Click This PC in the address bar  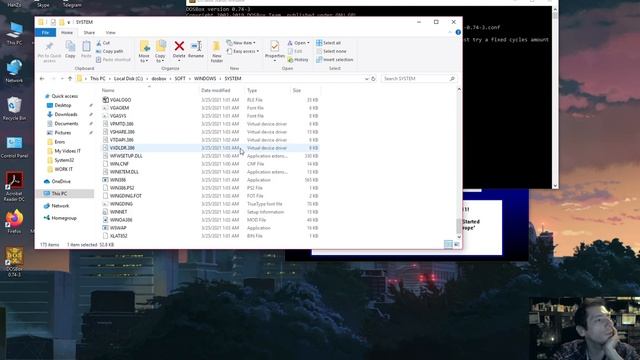98,78
